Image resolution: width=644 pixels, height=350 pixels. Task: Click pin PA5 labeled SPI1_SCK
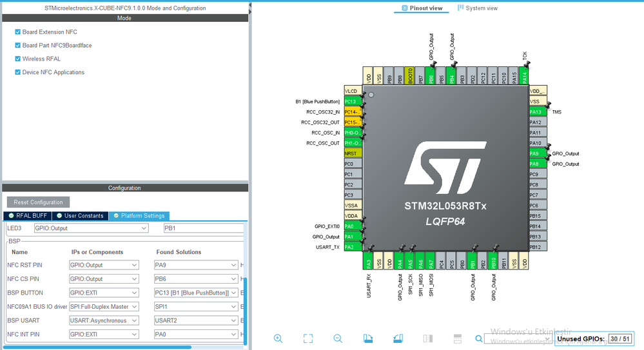409,261
